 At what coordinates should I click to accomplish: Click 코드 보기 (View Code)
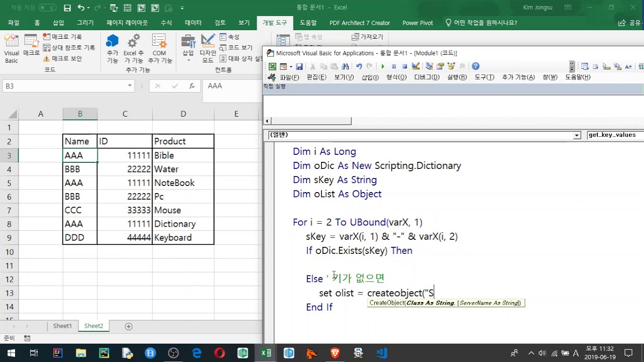pyautogui.click(x=236, y=48)
